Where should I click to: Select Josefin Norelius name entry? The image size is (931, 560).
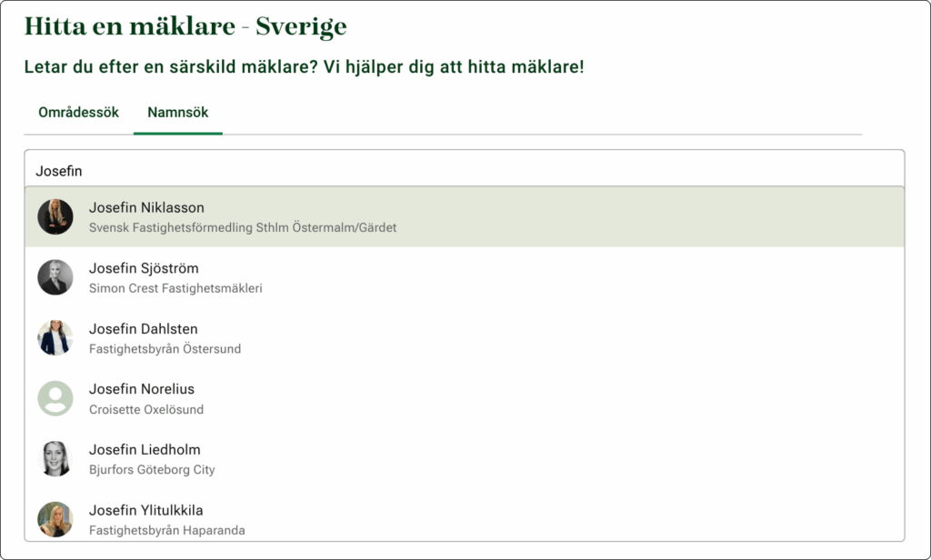pos(141,389)
